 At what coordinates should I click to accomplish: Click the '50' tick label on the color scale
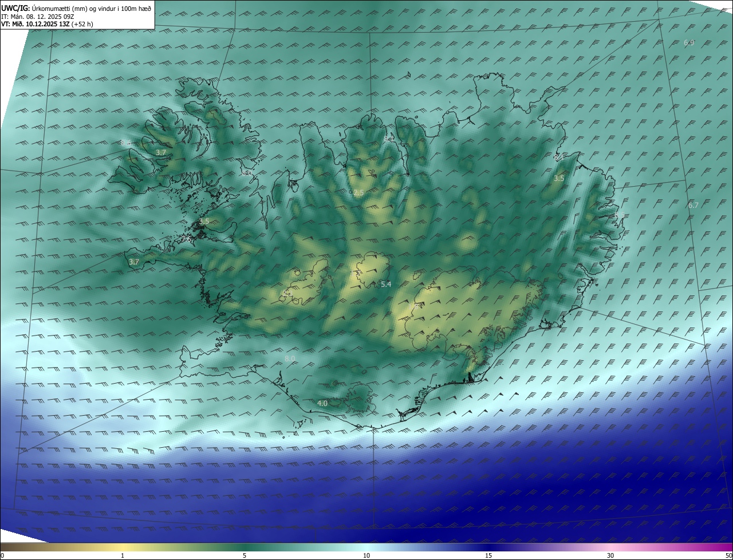tap(728, 555)
